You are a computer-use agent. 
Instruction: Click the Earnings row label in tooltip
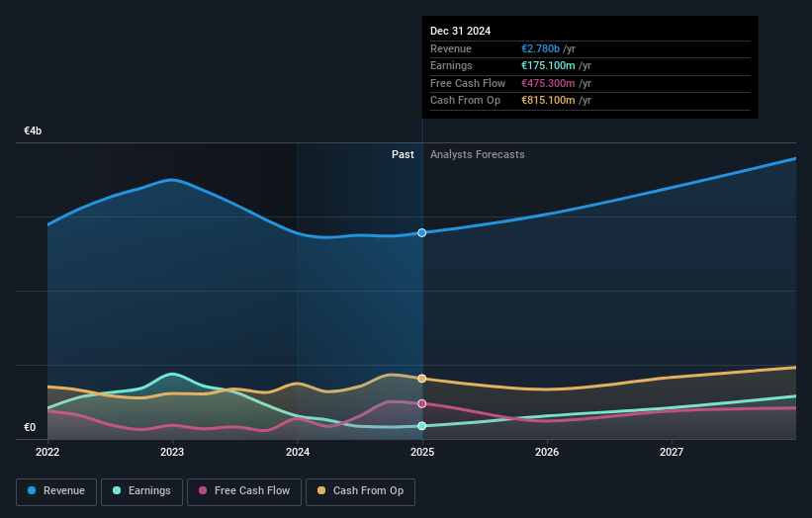452,65
